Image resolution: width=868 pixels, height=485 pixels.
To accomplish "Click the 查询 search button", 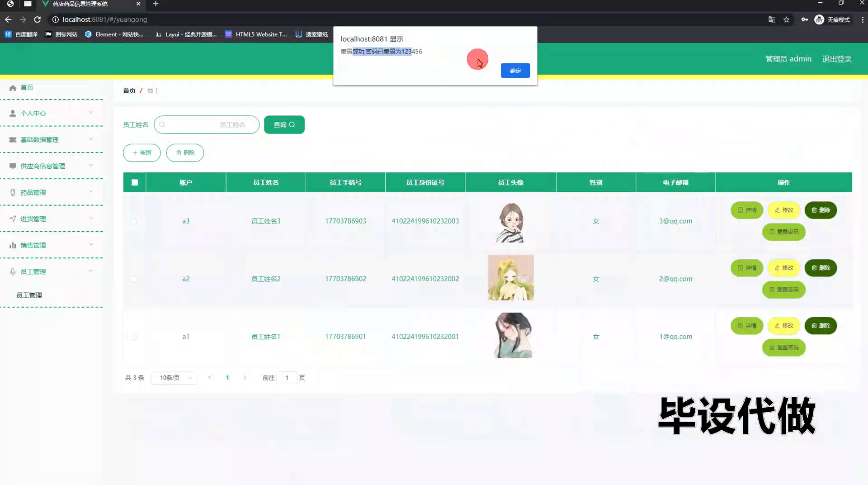I will pyautogui.click(x=284, y=124).
